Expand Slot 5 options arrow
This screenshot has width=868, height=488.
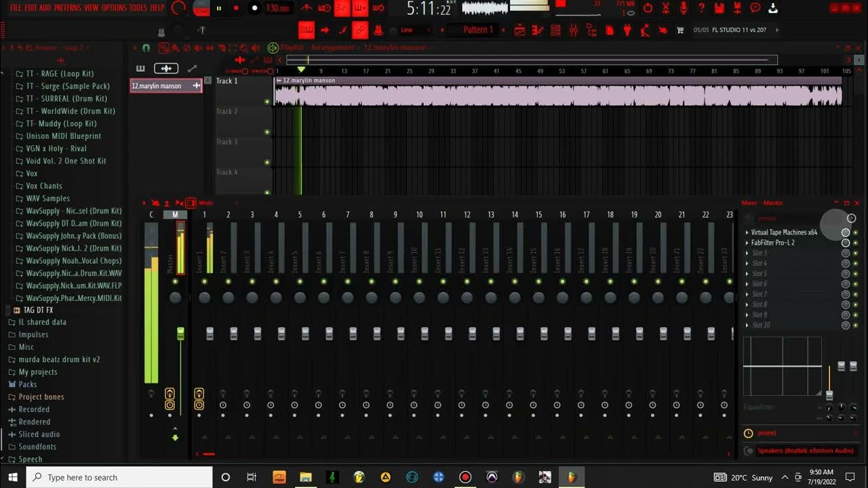pos(747,274)
